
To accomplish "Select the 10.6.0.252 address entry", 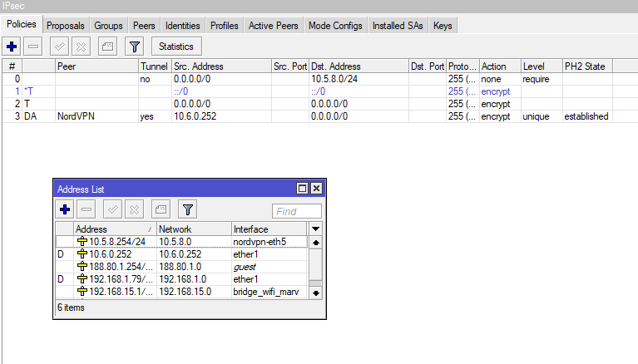I will click(181, 254).
